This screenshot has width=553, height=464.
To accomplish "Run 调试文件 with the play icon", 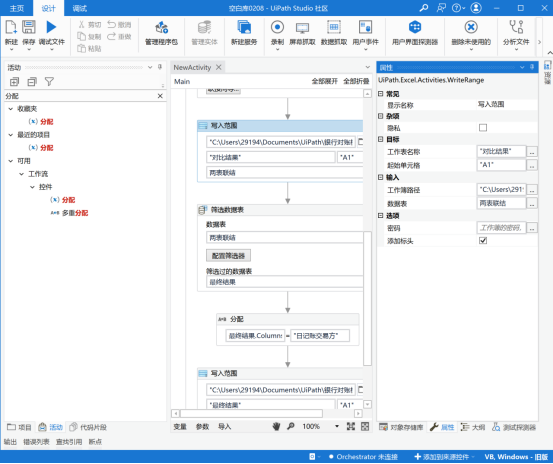I will click(51, 27).
